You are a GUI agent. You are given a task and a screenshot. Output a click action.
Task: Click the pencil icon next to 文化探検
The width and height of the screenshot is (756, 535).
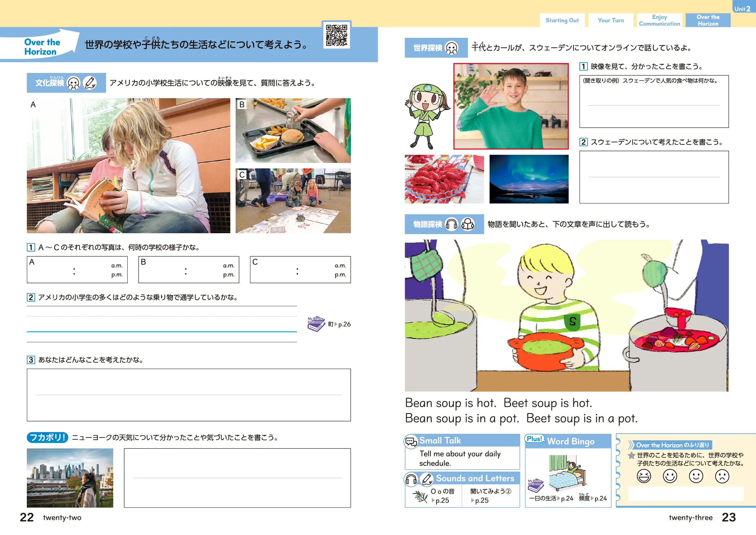[90, 83]
